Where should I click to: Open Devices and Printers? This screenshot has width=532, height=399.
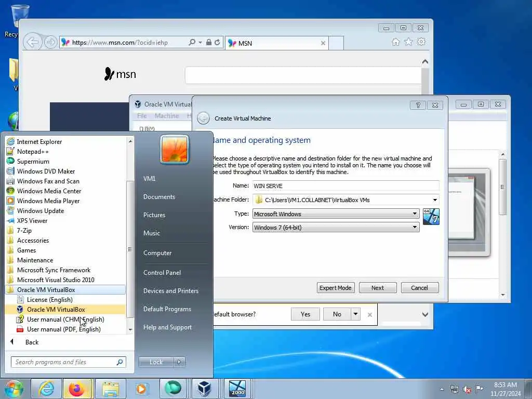170,291
